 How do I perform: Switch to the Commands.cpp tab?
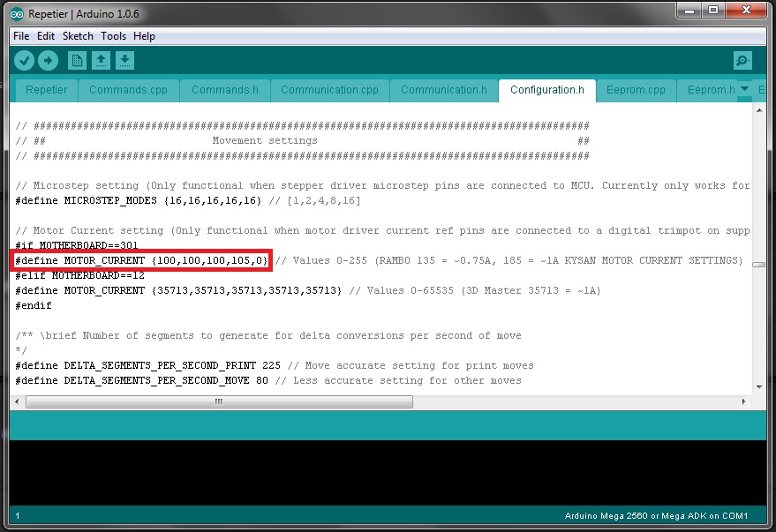128,90
